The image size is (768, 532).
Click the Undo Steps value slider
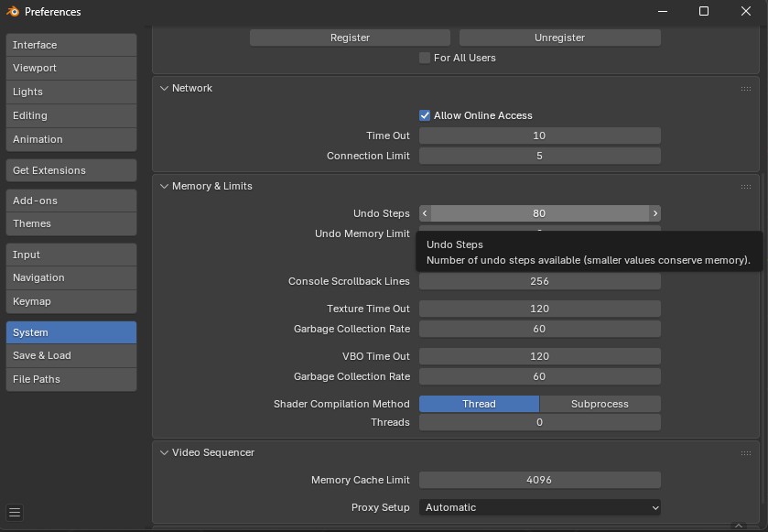click(539, 213)
